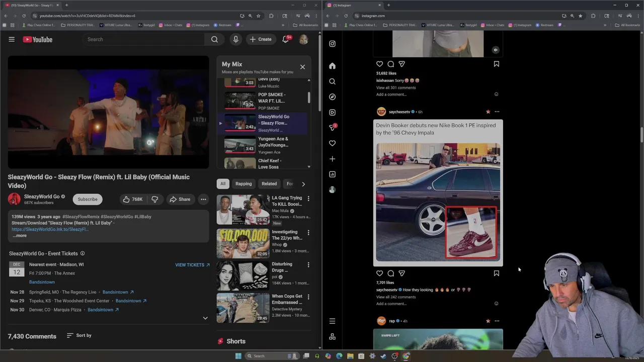Toggle favorite star on saycheesetv post
The image size is (644, 362).
488,112
